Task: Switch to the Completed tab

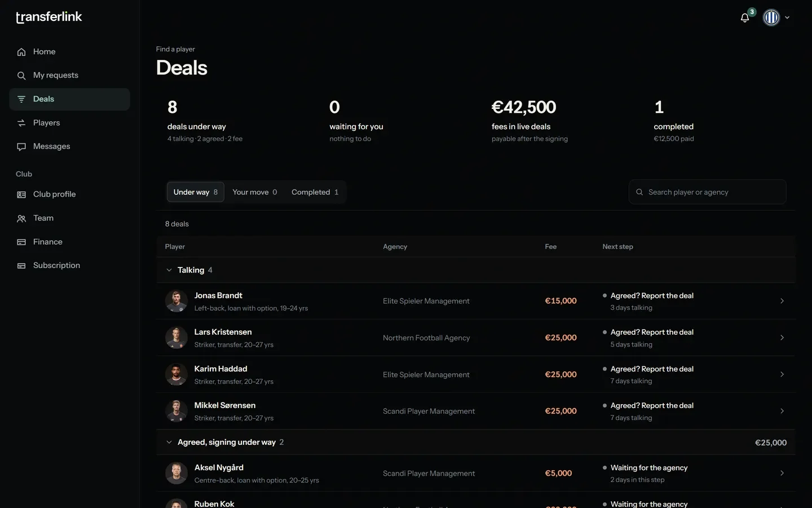Action: pos(315,192)
